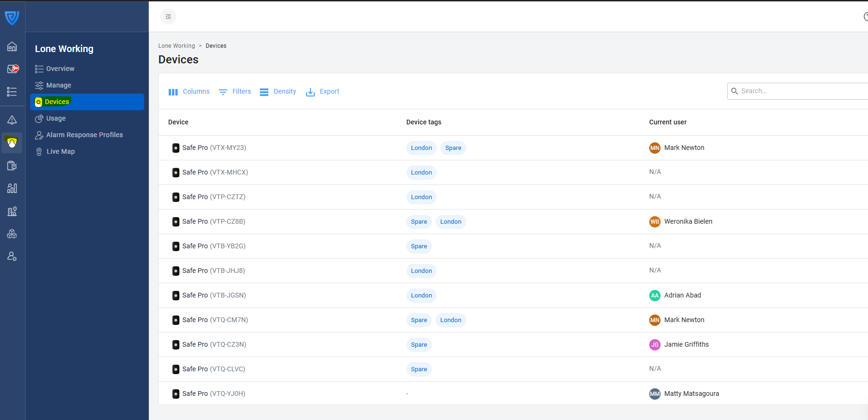Open the Columns visibility selector
Viewport: 868px width, 420px height.
coord(189,92)
